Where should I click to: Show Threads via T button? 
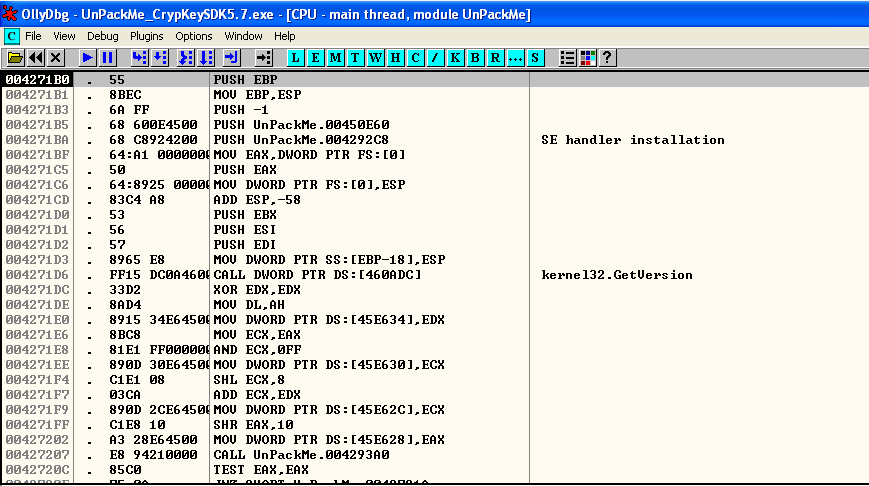pyautogui.click(x=355, y=58)
